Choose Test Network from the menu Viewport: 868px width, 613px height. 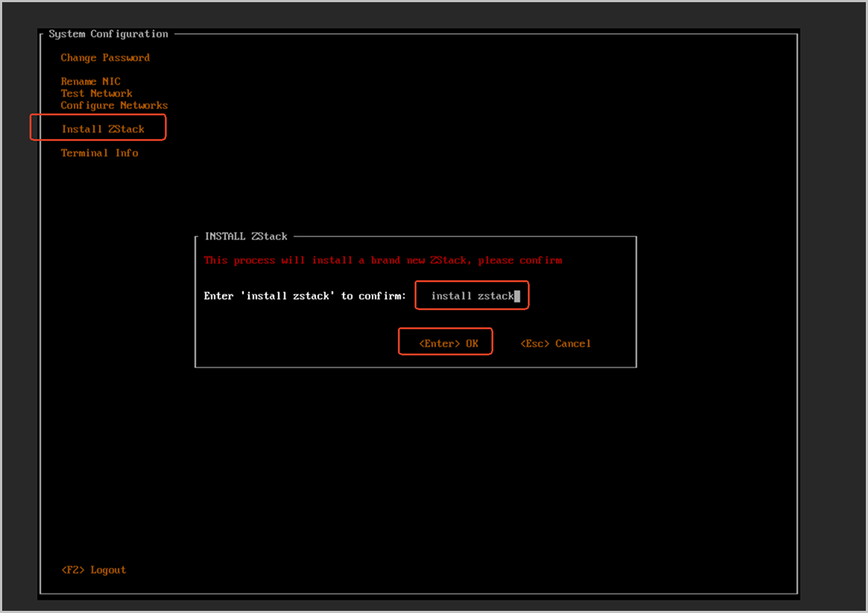(x=96, y=93)
